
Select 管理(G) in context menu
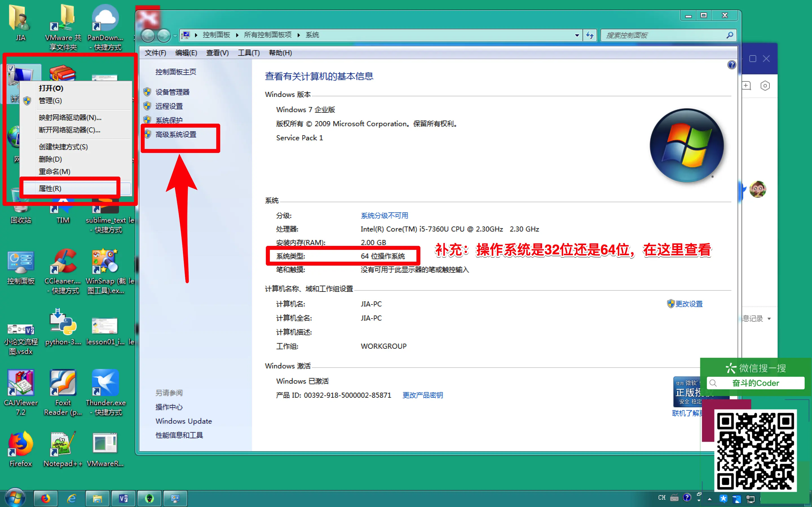(50, 101)
